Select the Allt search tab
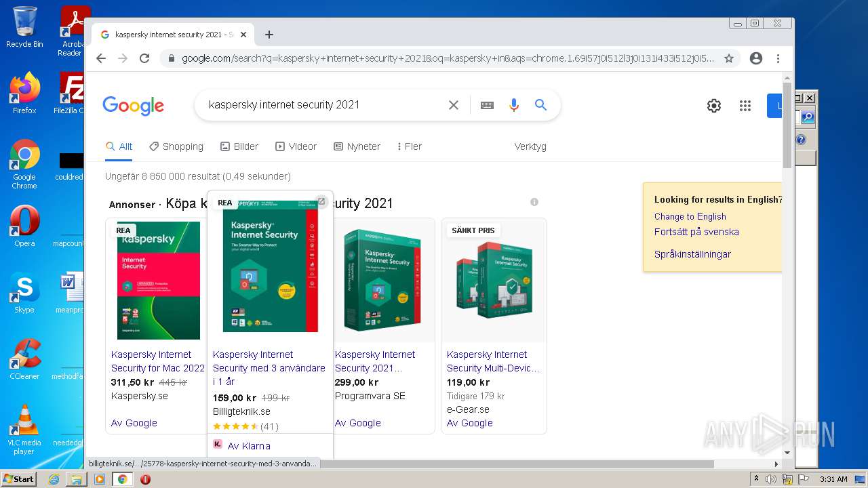Image resolution: width=868 pixels, height=488 pixels. pos(119,146)
